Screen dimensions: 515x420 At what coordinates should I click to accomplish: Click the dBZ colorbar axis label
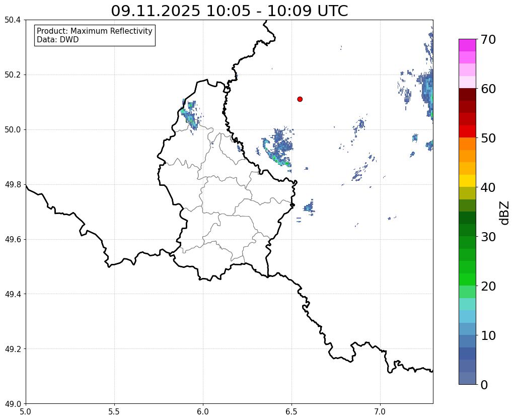pos(504,213)
